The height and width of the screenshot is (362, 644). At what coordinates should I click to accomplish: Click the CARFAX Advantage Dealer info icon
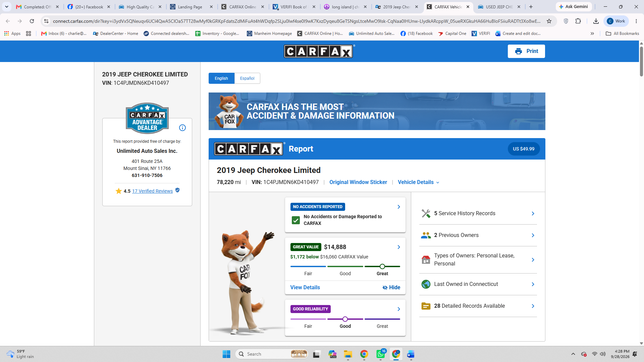[x=182, y=128]
